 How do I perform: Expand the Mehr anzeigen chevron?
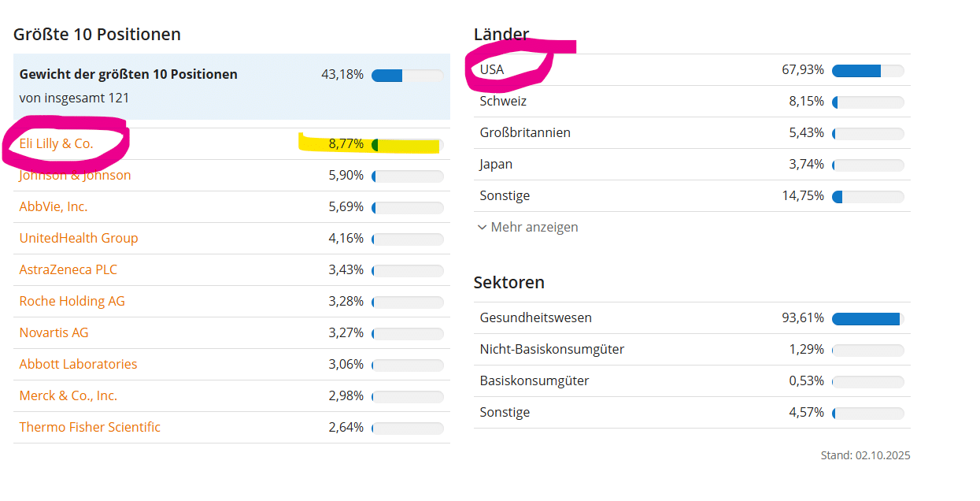pos(482,227)
